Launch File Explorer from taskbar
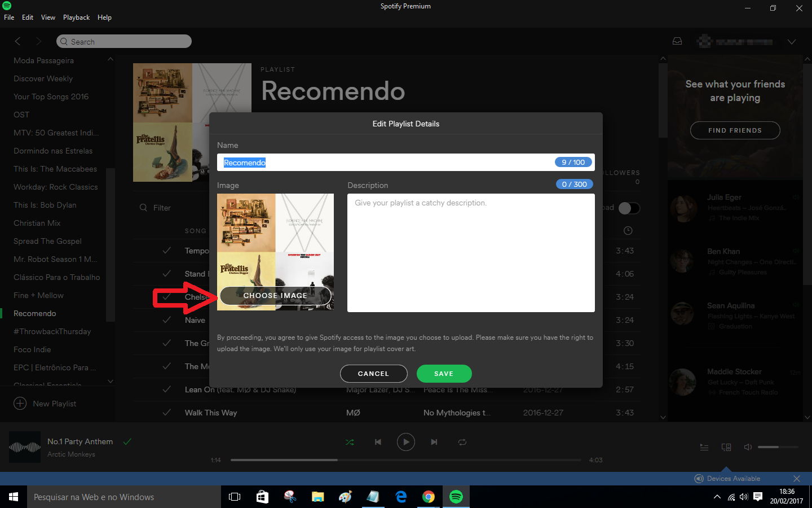Screen dimensions: 812x508 pyautogui.click(x=318, y=497)
